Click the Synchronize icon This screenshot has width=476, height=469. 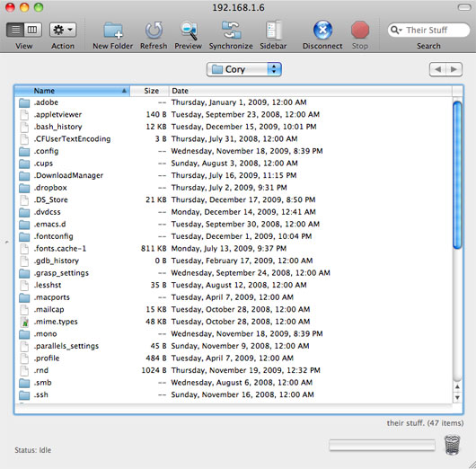point(231,30)
